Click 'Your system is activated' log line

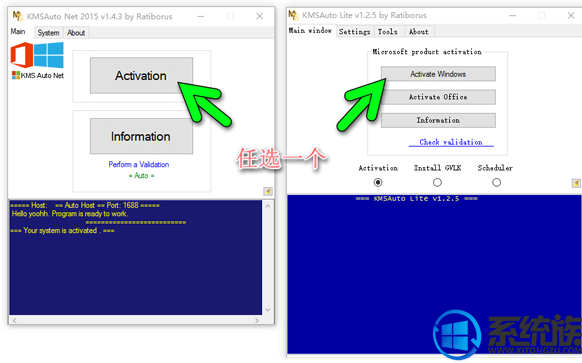click(62, 230)
